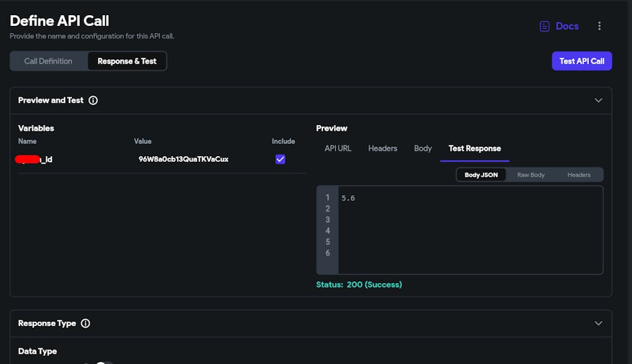Open the three-dot more options menu
Screen dimensions: 632x364
(x=599, y=26)
